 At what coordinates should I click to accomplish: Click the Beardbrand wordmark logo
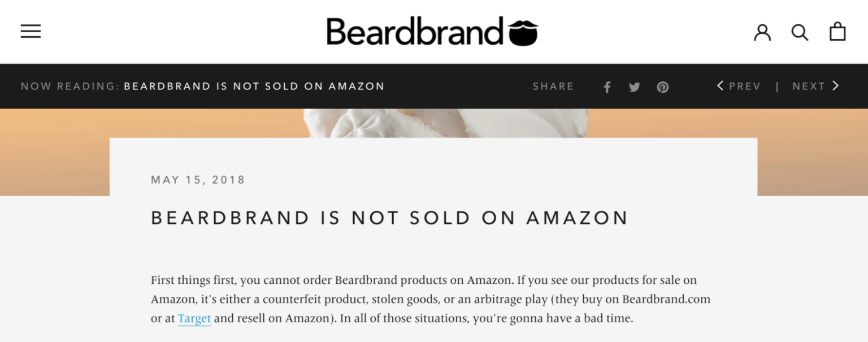tap(414, 31)
